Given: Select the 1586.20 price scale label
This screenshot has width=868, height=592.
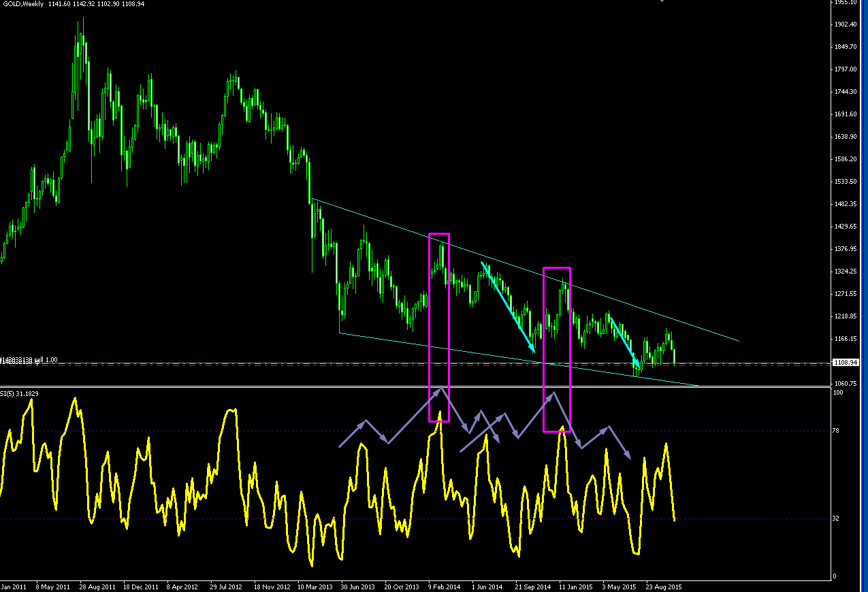Looking at the screenshot, I should 846,159.
